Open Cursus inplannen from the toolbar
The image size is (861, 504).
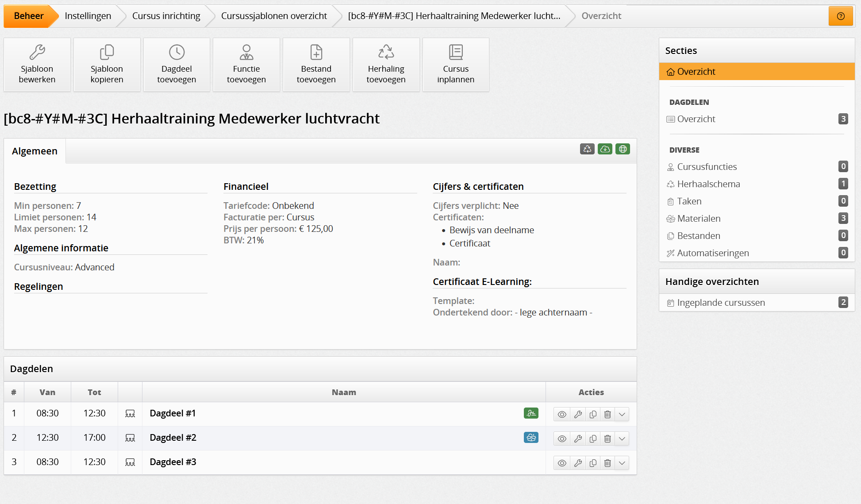coord(456,65)
